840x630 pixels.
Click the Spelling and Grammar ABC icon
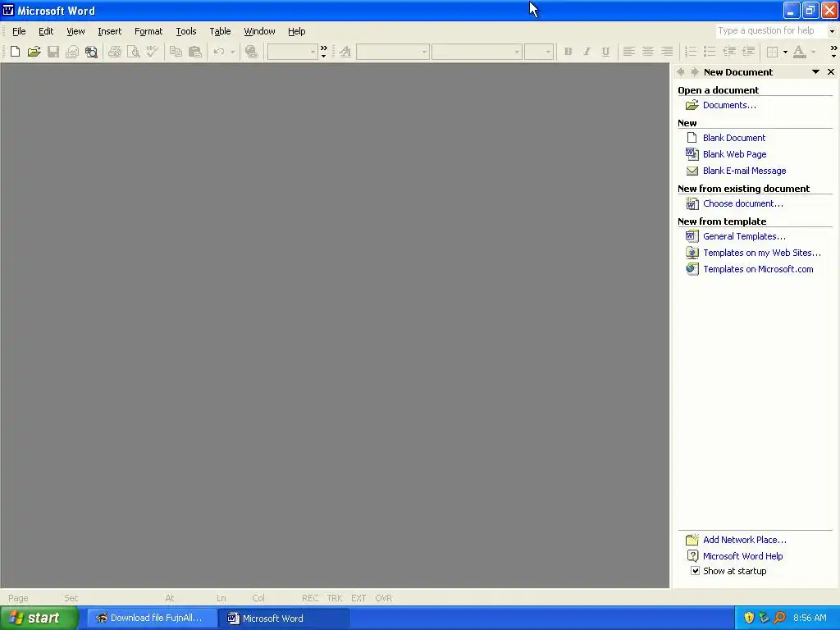[x=152, y=52]
